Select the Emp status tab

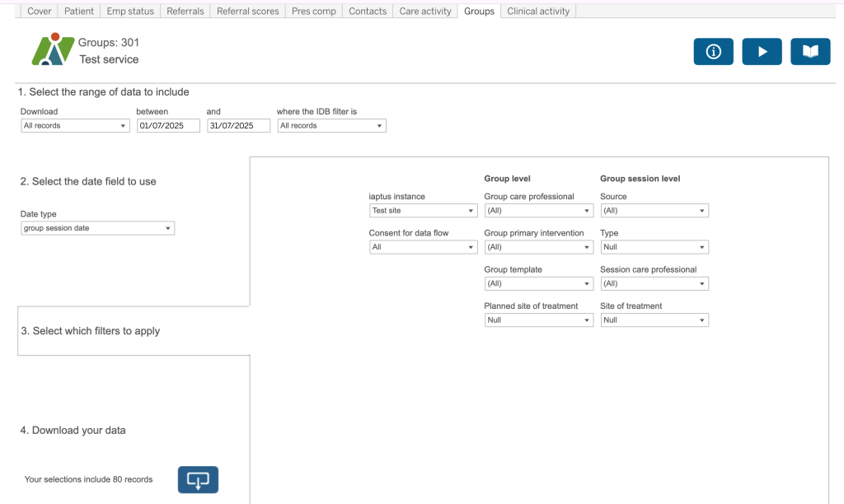130,11
